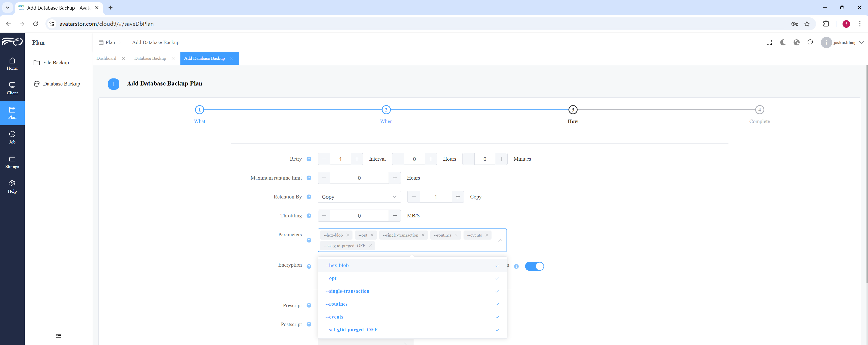
Task: Increase Interval minutes with plus
Action: [x=501, y=159]
